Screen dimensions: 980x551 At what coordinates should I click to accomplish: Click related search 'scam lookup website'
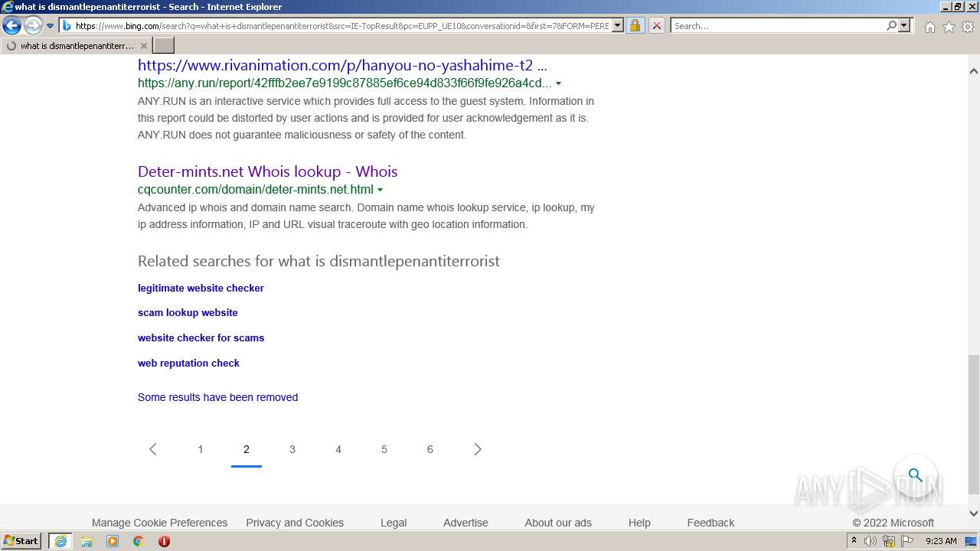click(x=188, y=312)
